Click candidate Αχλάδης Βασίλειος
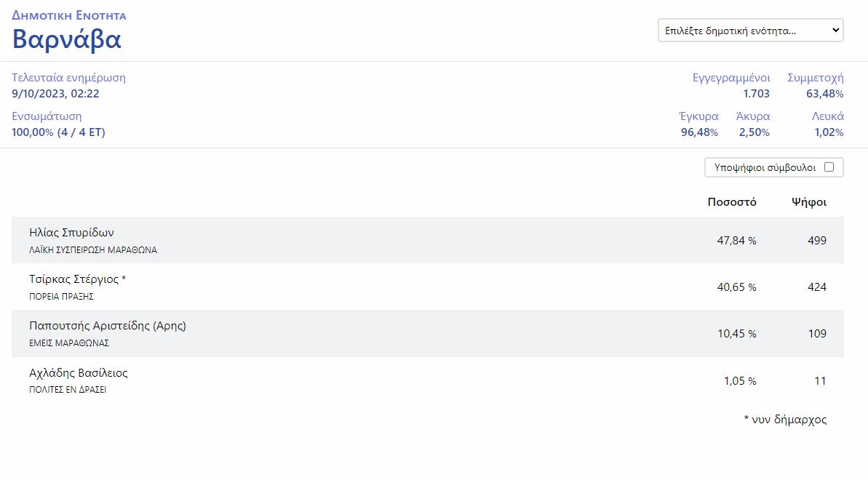This screenshot has height=480, width=868. [x=78, y=373]
